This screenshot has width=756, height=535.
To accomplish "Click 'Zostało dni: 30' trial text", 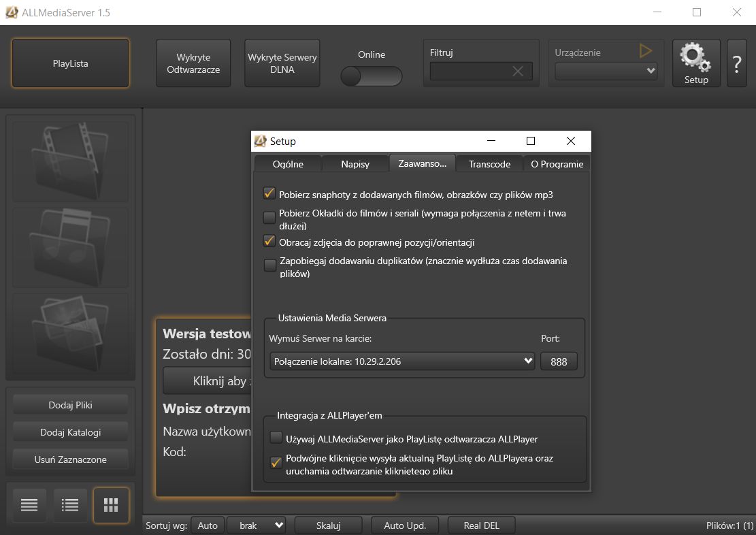I will (x=207, y=354).
